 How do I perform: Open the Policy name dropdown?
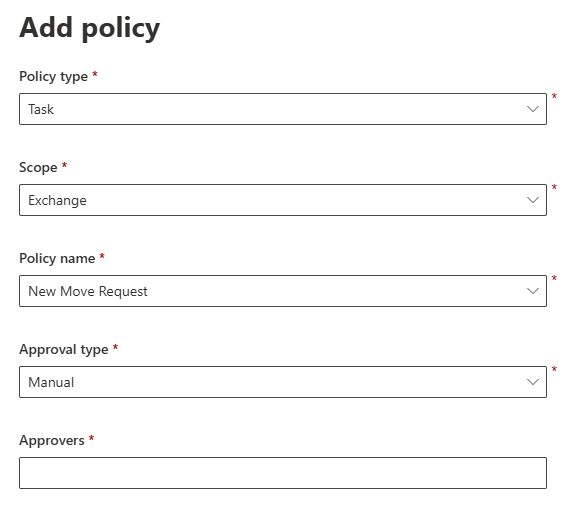point(283,291)
